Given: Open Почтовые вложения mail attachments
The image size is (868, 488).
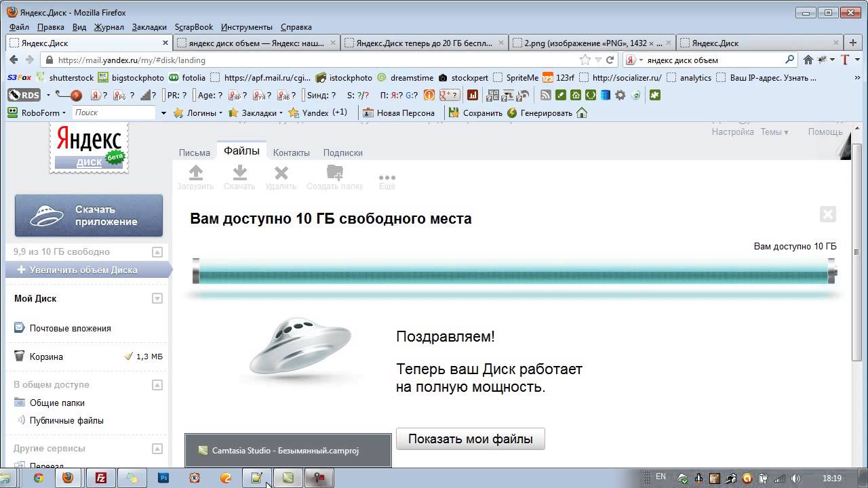Looking at the screenshot, I should (70, 328).
